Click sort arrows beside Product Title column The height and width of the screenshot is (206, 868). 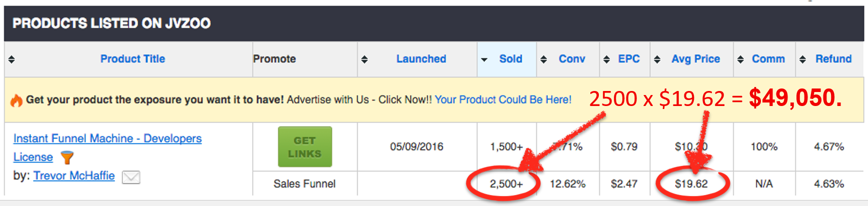(x=12, y=59)
